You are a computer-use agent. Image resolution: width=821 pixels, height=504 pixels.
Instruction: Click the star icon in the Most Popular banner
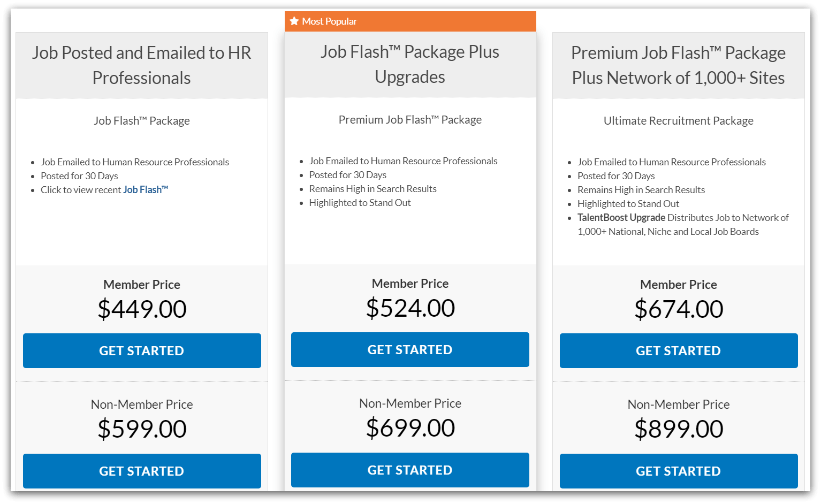(x=294, y=21)
